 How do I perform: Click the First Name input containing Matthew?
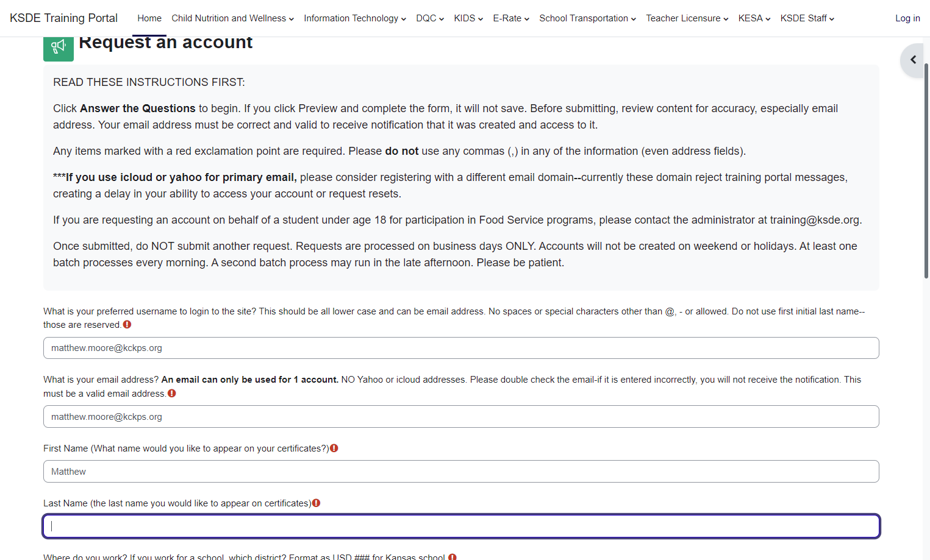click(x=461, y=472)
